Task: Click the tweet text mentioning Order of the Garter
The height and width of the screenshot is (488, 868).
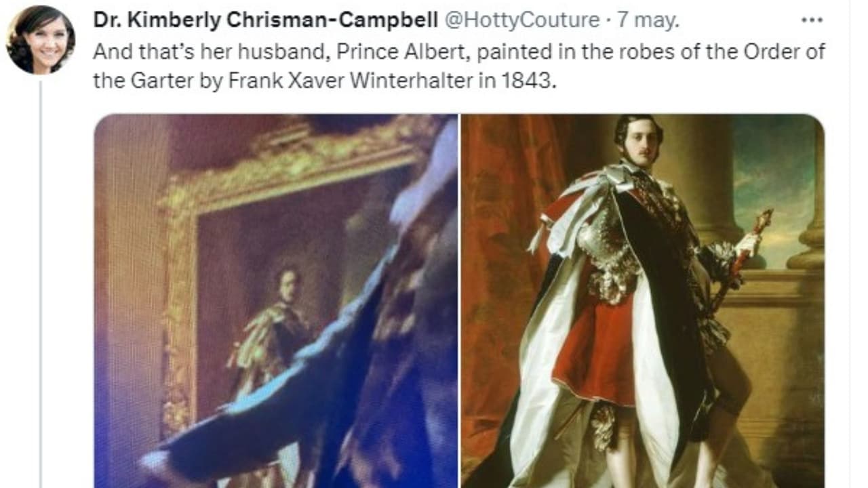Action: (459, 67)
